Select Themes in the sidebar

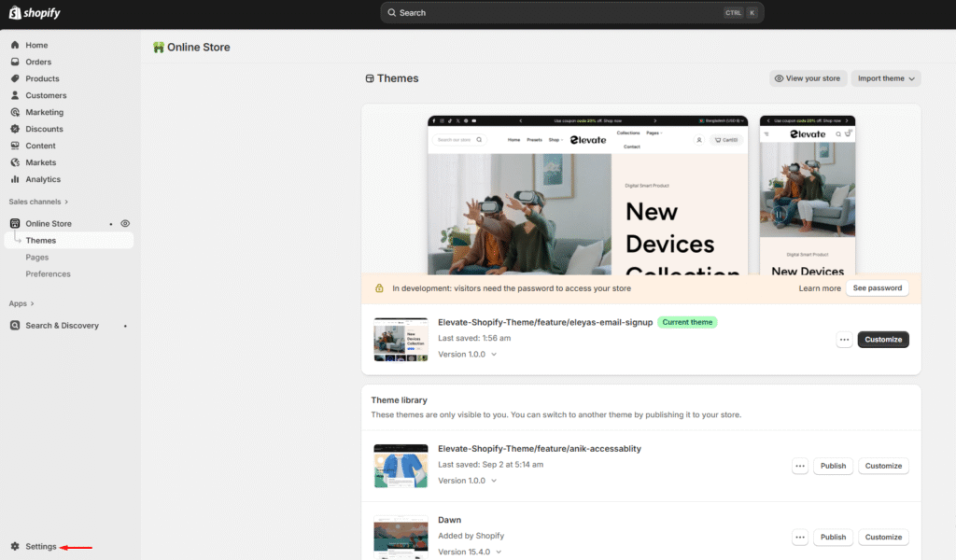click(x=69, y=240)
